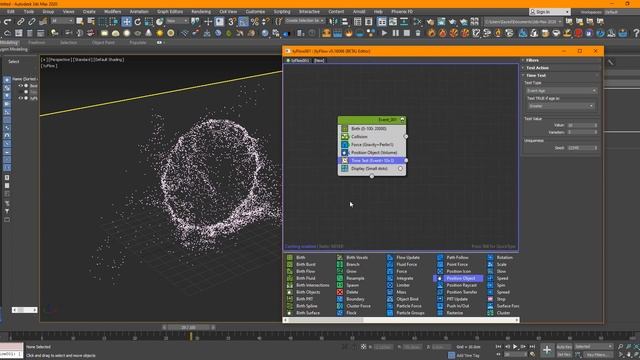
Task: Click Select and Link chain icon
Action: point(20,22)
